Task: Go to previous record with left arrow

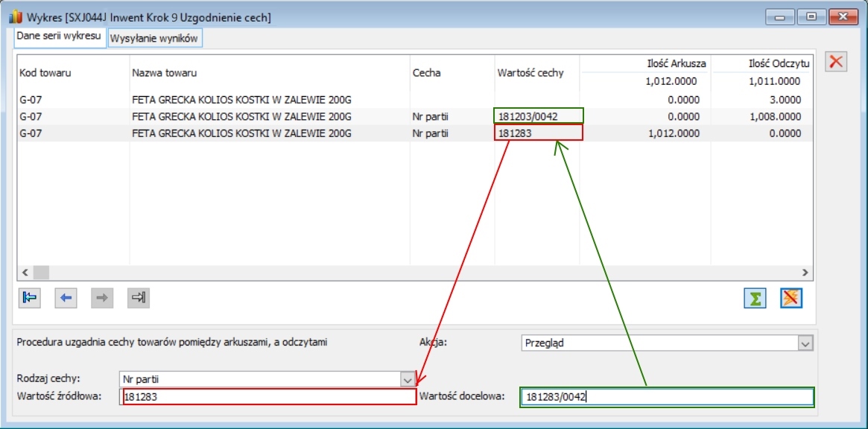Action: tap(66, 298)
